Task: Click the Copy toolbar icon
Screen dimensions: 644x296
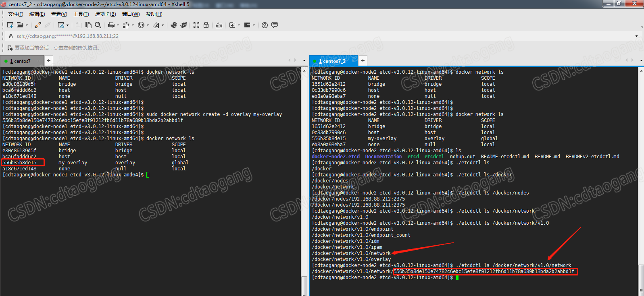Action: [x=79, y=25]
